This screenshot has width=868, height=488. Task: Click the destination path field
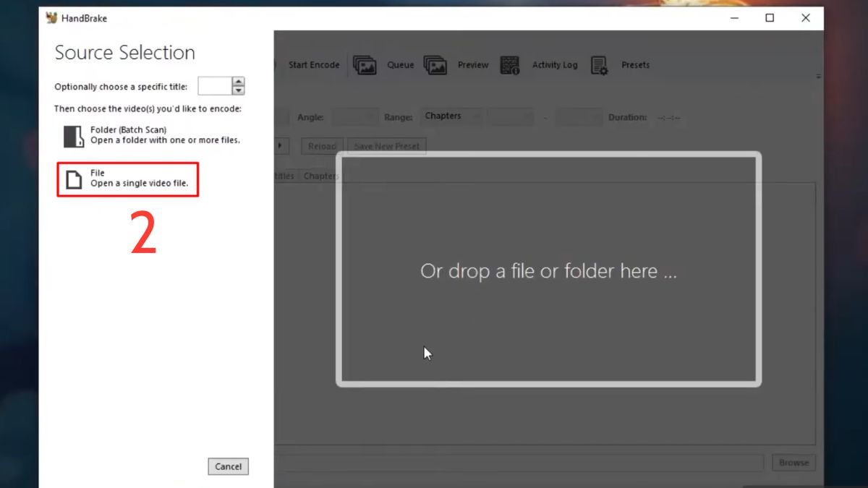(519, 463)
